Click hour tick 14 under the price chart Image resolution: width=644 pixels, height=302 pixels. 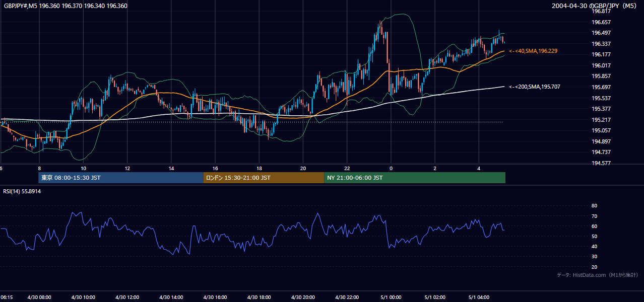tap(171, 169)
